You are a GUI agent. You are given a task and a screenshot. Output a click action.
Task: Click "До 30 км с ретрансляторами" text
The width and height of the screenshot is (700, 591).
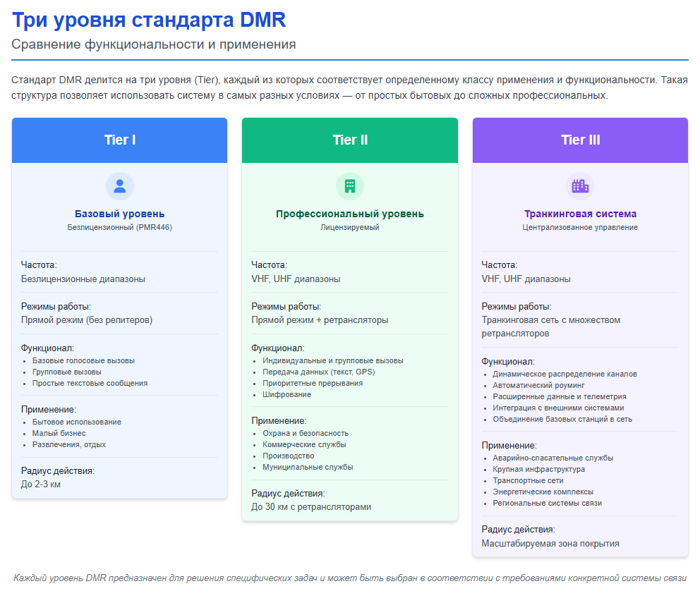[x=310, y=507]
